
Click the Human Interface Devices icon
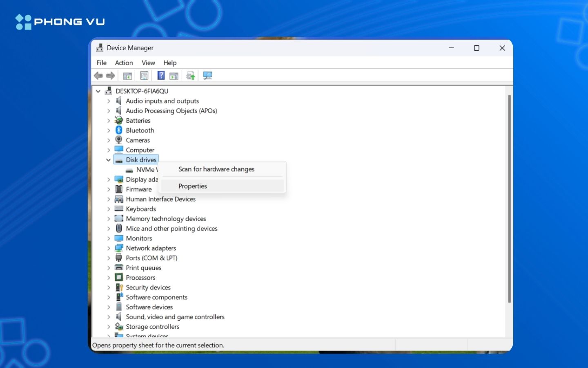pos(119,199)
